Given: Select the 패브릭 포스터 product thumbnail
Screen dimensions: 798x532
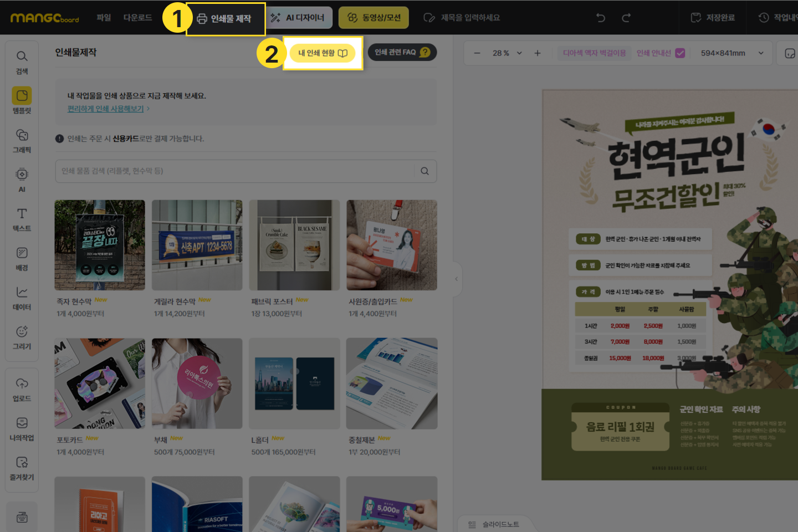Looking at the screenshot, I should (294, 245).
